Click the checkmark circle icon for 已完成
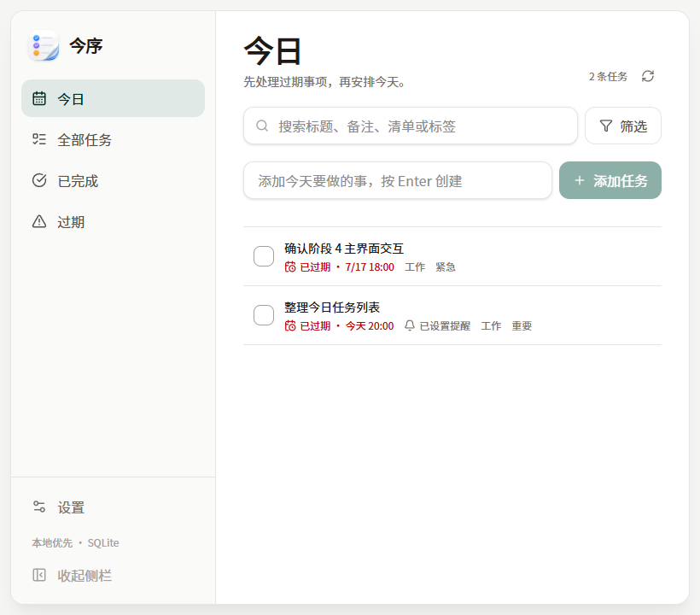Viewport: 700px width, 615px height. click(39, 180)
